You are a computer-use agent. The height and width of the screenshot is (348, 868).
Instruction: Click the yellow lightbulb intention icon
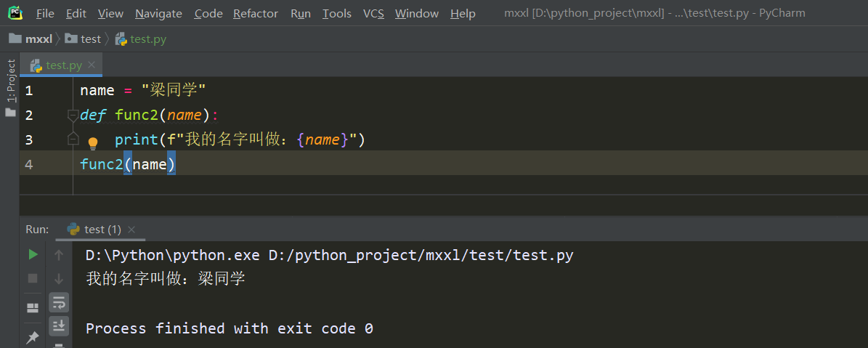(x=92, y=143)
